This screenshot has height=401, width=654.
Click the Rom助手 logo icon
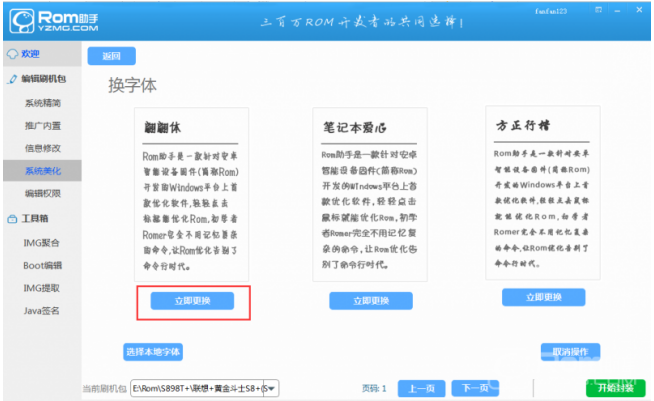point(22,20)
